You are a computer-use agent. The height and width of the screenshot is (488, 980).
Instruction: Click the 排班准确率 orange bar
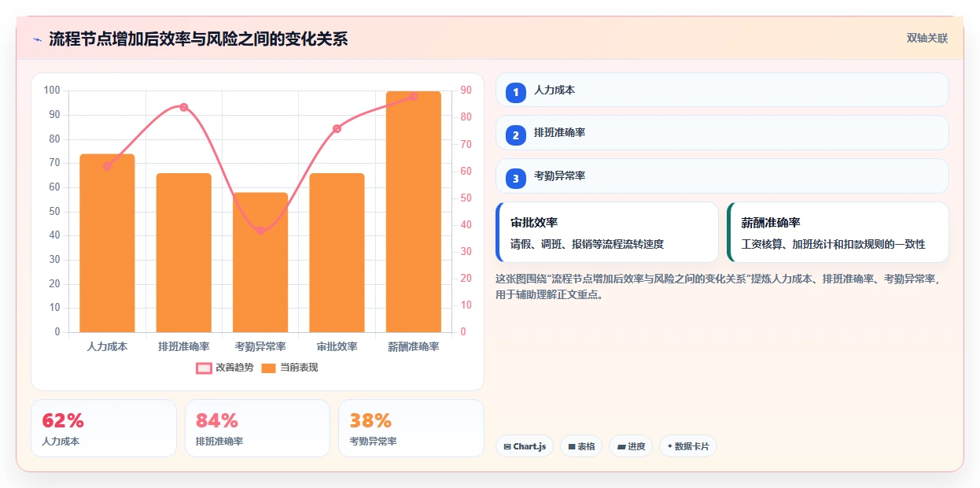point(183,253)
